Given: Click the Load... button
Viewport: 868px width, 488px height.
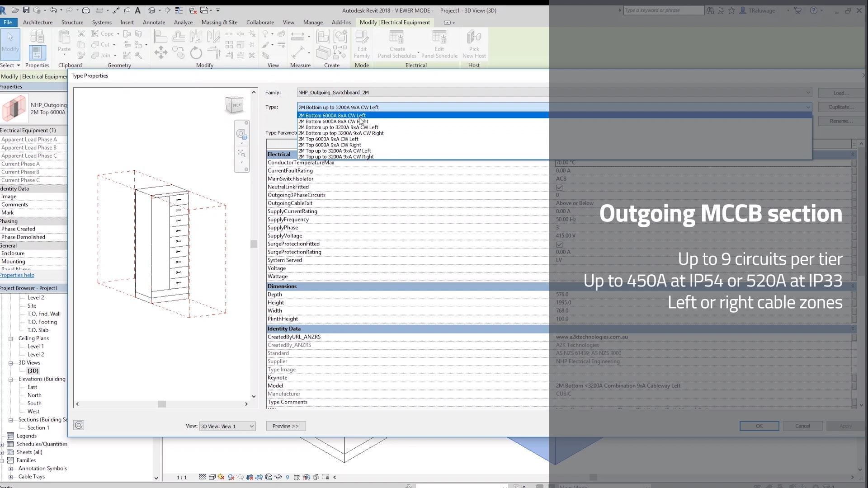Looking at the screenshot, I should pos(841,93).
